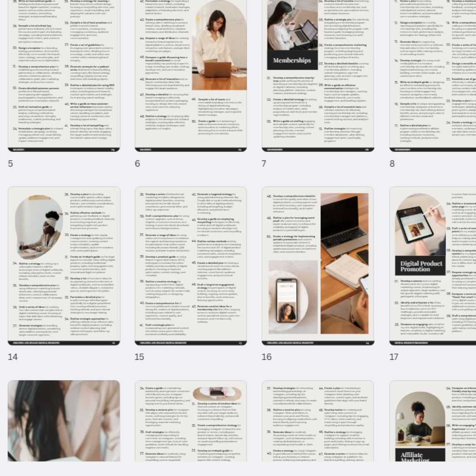Click the page number 7 label
The height and width of the screenshot is (476, 476).
(x=264, y=164)
